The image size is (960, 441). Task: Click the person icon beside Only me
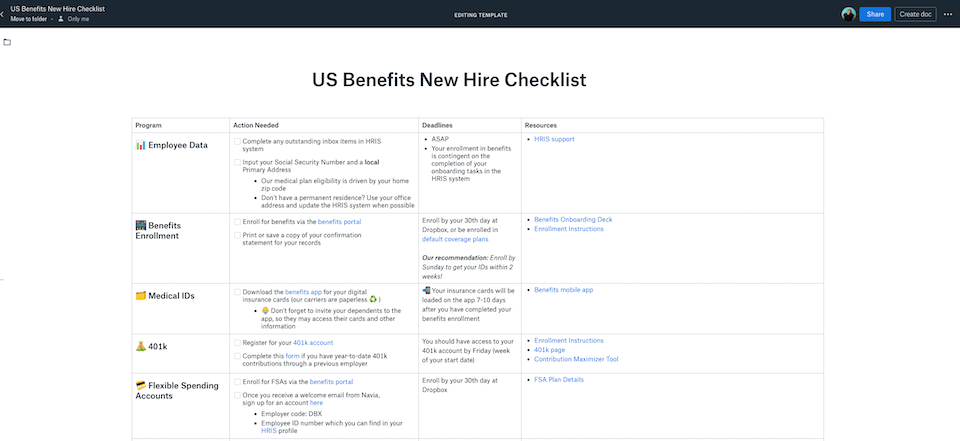click(61, 19)
